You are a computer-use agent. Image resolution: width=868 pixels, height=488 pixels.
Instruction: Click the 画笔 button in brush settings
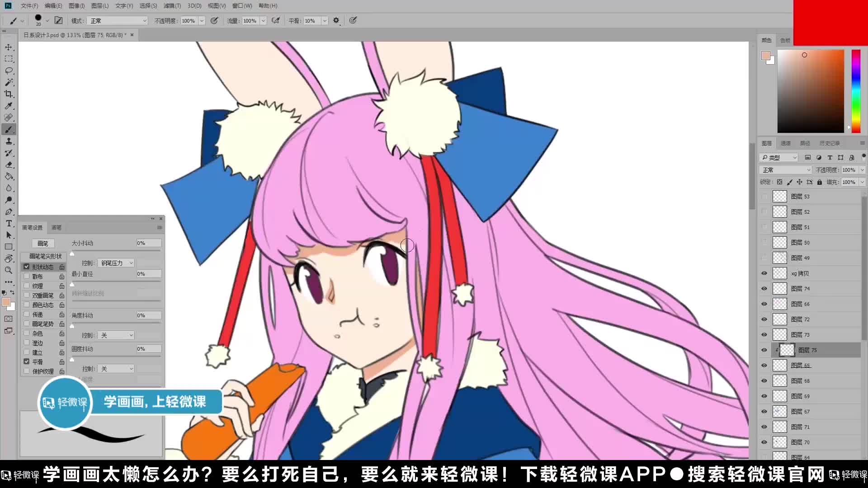point(43,243)
